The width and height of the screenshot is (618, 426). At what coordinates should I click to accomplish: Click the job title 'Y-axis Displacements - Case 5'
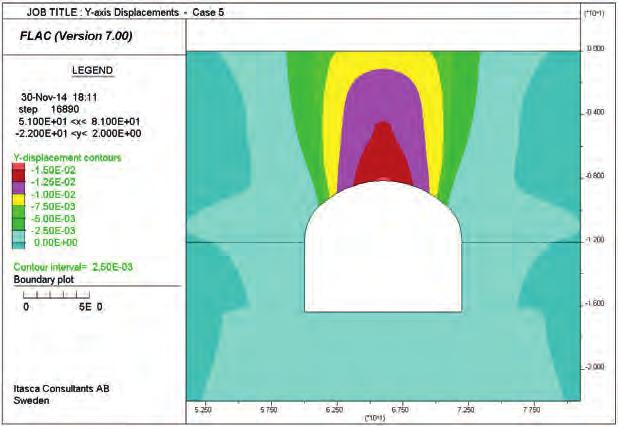[154, 13]
